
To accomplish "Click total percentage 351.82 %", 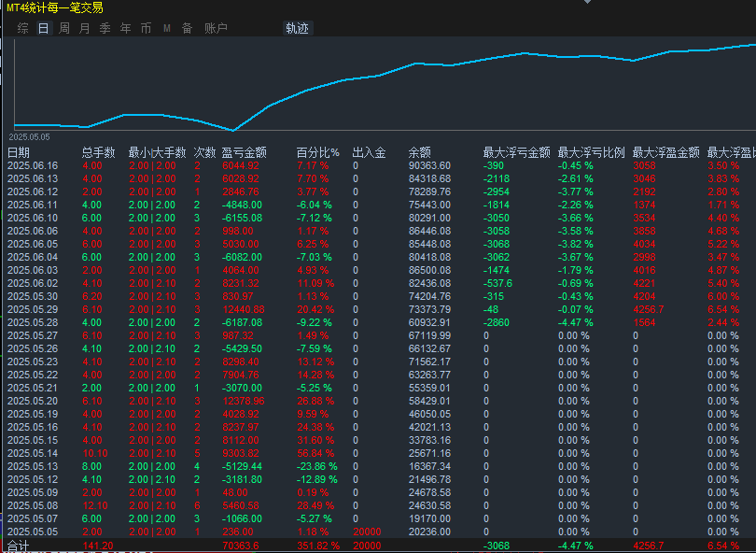I will pos(318,546).
